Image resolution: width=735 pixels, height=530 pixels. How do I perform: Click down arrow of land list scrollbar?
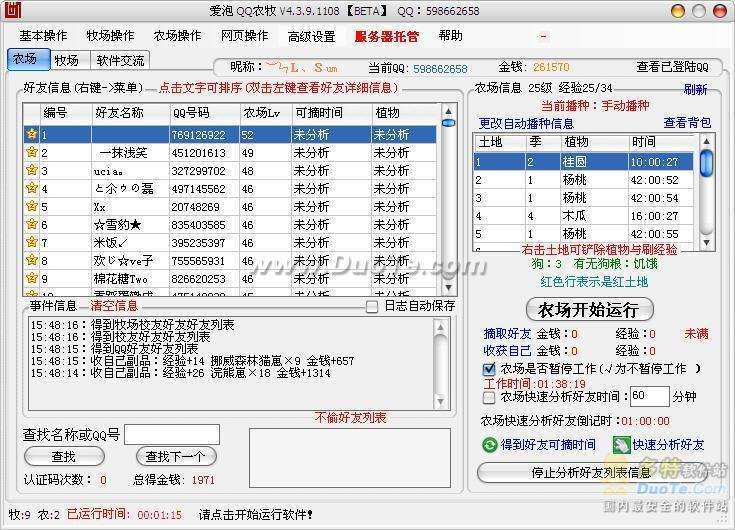point(706,242)
